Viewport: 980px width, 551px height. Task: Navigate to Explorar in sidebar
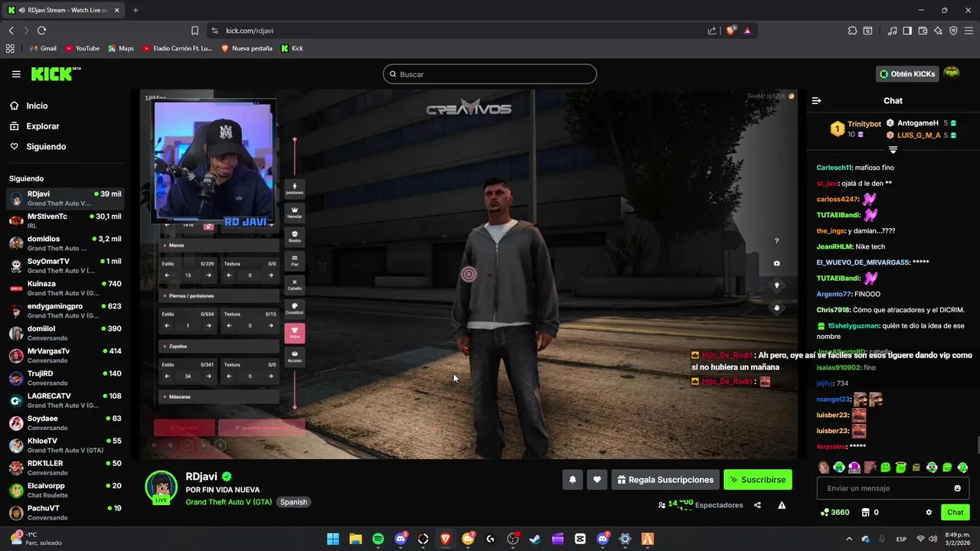tap(43, 126)
